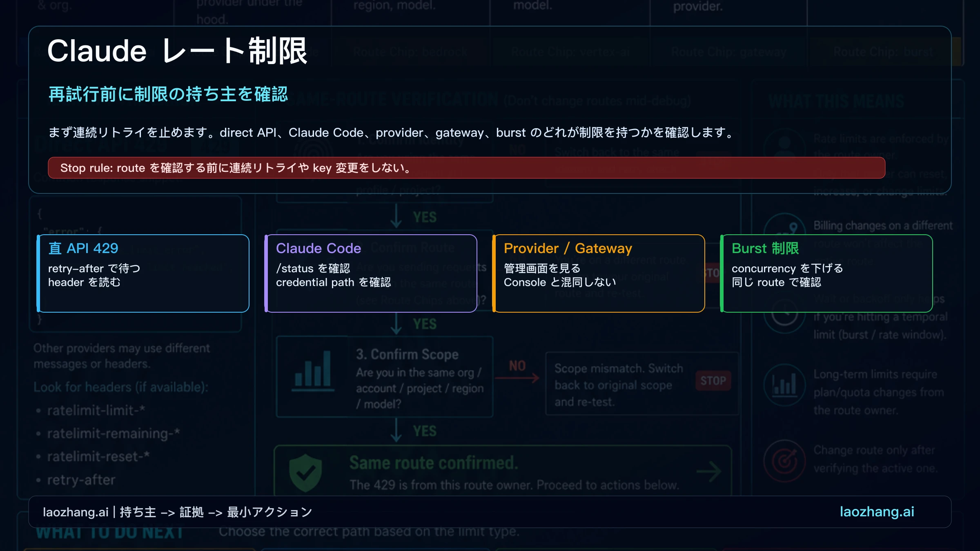The width and height of the screenshot is (980, 551).
Task: Click the '3. Confirm Scope' heading
Action: [x=407, y=354]
